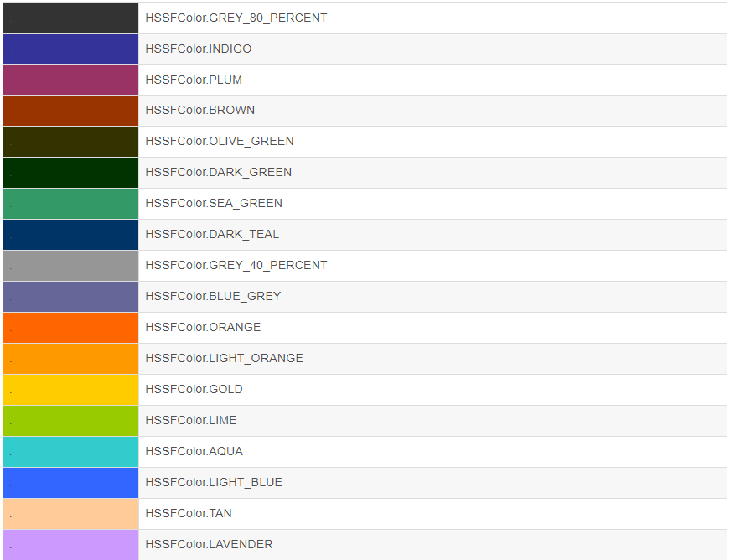Screen dimensions: 730x560
Task: Click the HSSFColor.LIME text
Action: (191, 420)
